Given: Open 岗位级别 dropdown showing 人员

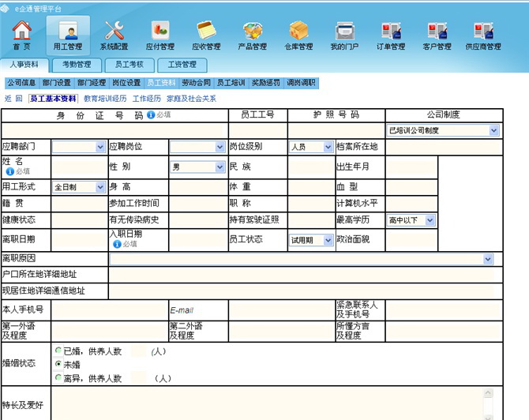Looking at the screenshot, I should click(x=311, y=147).
